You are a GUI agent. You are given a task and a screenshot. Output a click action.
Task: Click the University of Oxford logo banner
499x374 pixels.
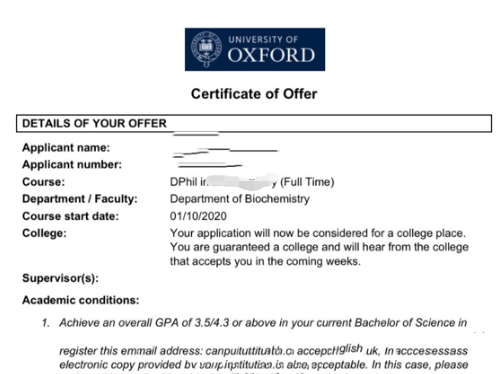tap(255, 49)
